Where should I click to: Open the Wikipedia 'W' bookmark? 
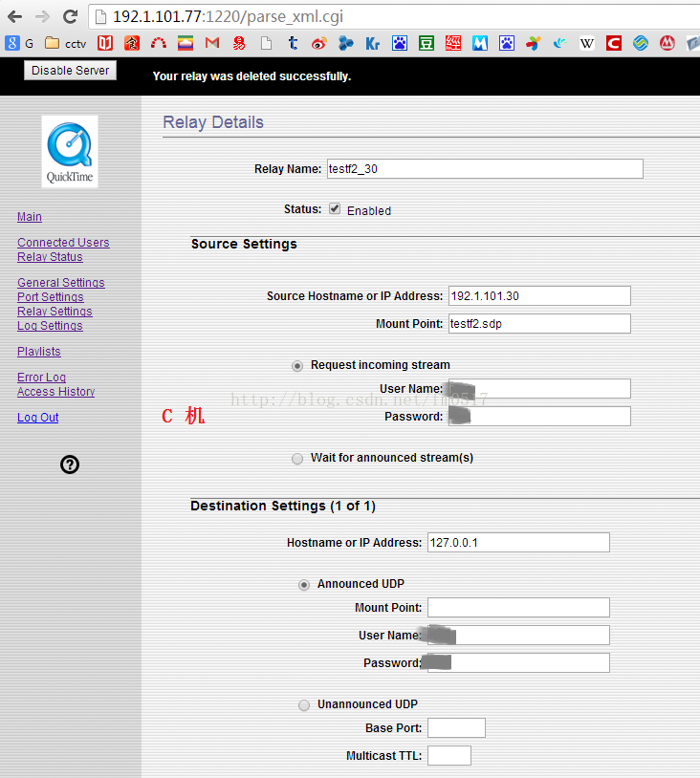(587, 44)
